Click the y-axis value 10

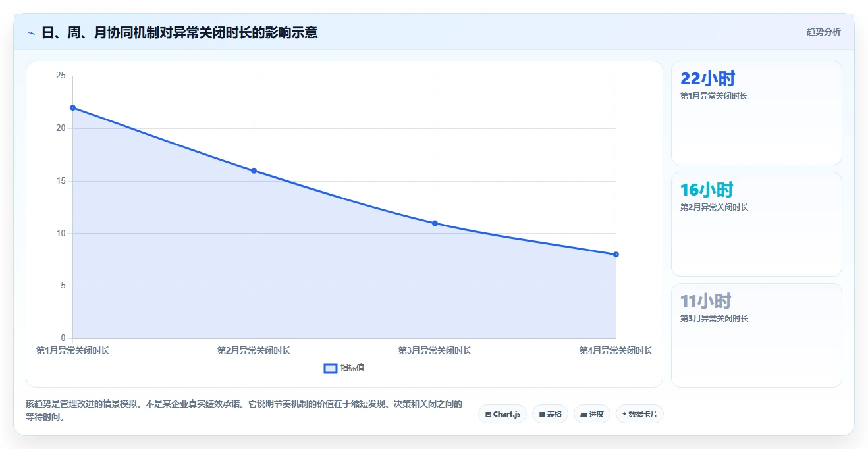coord(61,234)
